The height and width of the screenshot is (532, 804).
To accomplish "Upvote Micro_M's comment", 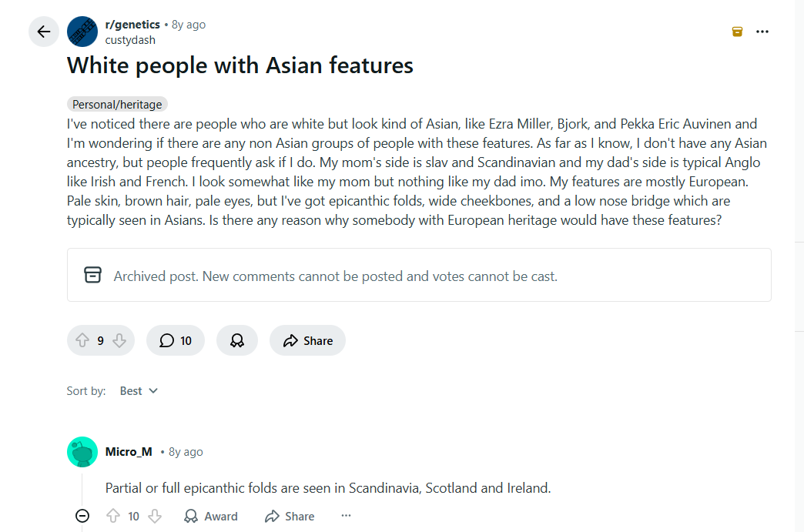I will (112, 516).
